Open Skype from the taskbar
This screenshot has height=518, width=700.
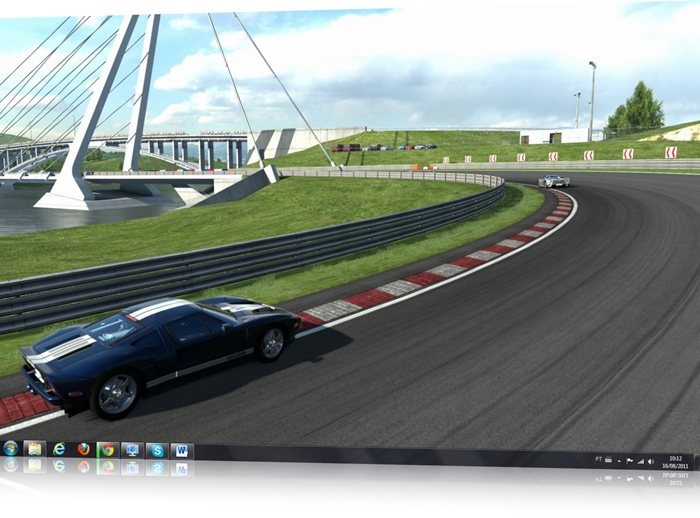[x=157, y=451]
